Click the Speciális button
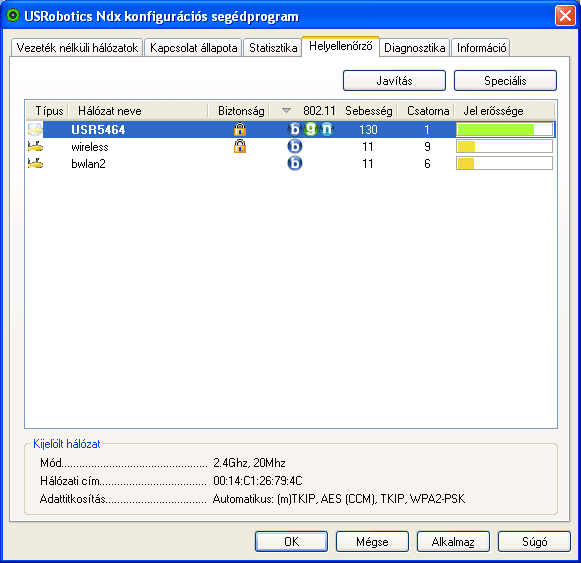Screen dimensions: 581x563 point(505,80)
